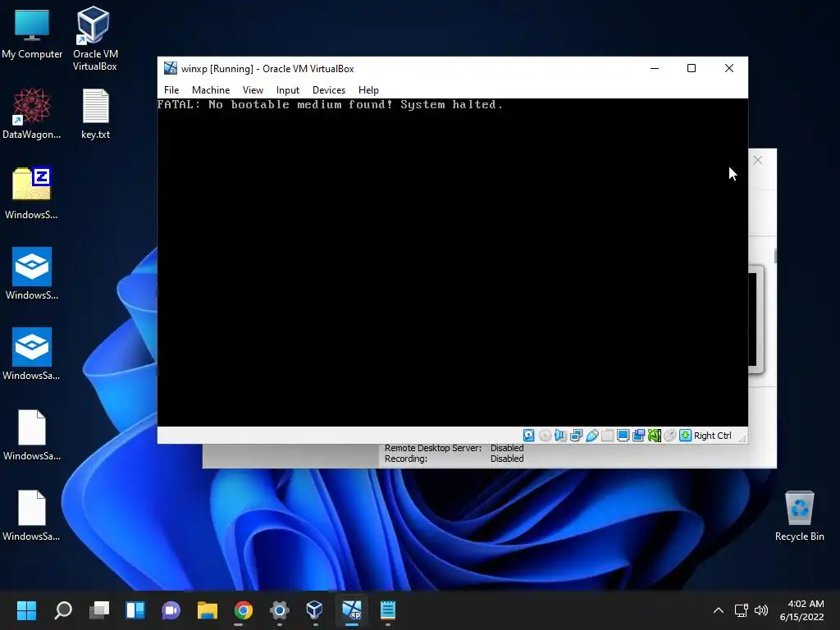
Task: Select the WindowsS... zipped folder icon
Action: (32, 194)
